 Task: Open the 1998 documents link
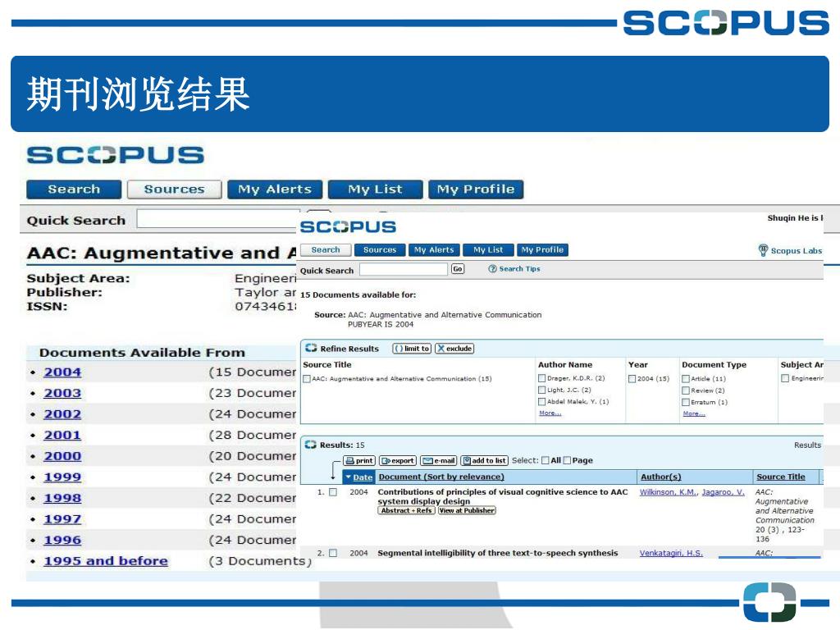coord(62,498)
